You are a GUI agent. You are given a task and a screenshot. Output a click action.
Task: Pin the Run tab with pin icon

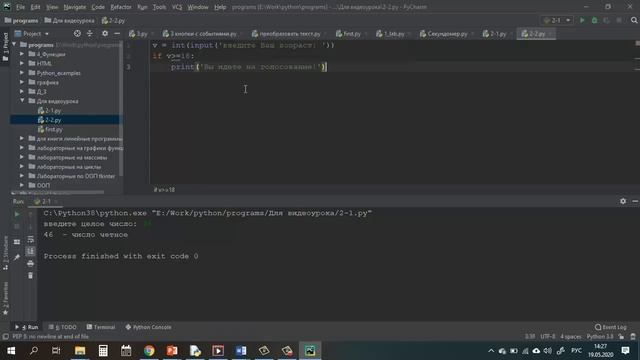pos(17,257)
